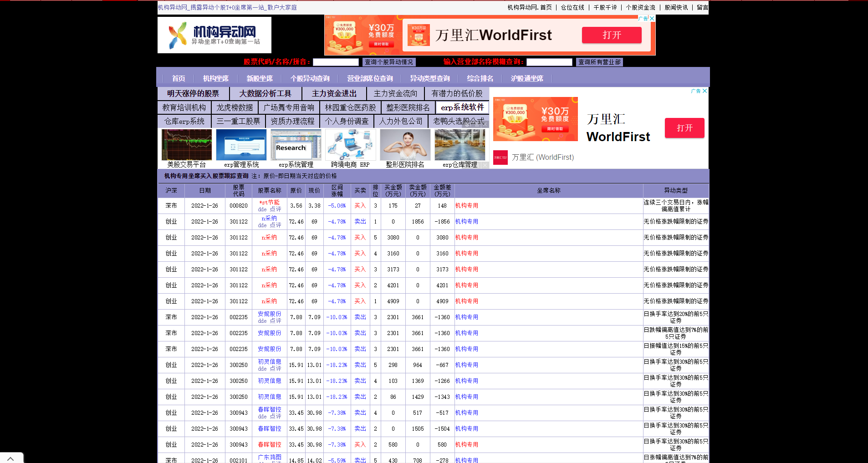868x463 pixels.
Task: Open the 教育培训机构 link
Action: tap(184, 107)
